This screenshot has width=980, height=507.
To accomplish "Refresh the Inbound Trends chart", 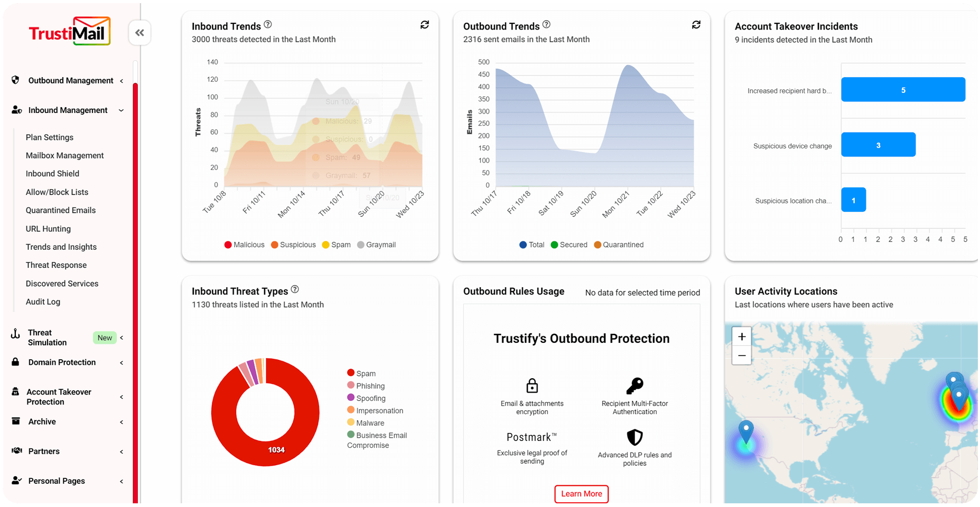I will point(425,25).
